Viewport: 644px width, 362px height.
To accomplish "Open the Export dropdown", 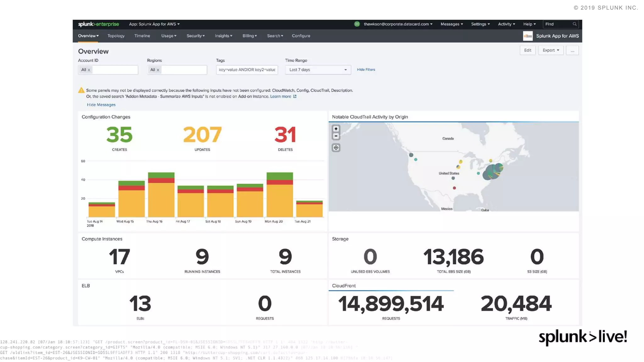I will (x=551, y=50).
